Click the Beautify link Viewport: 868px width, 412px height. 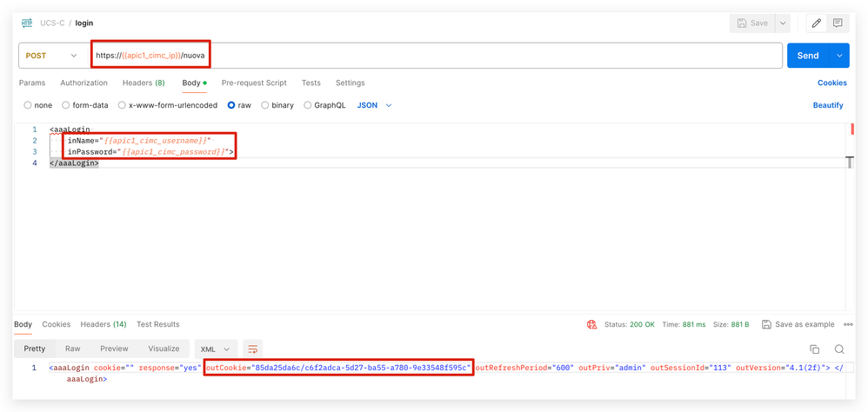point(828,105)
